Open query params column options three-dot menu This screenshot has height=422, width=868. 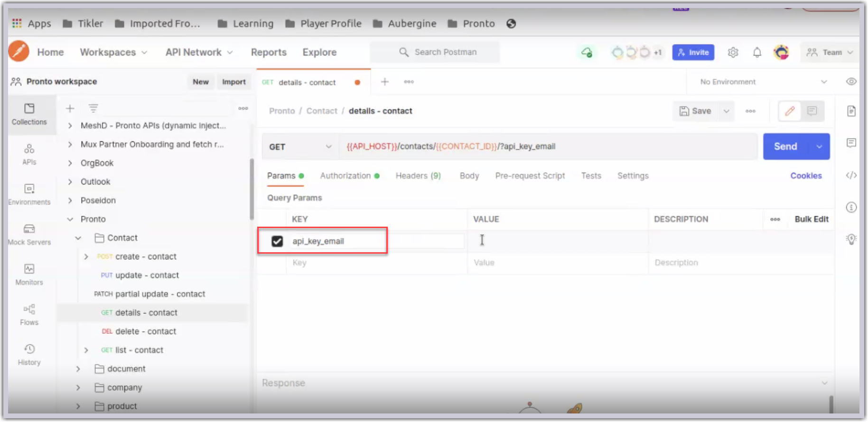(775, 219)
